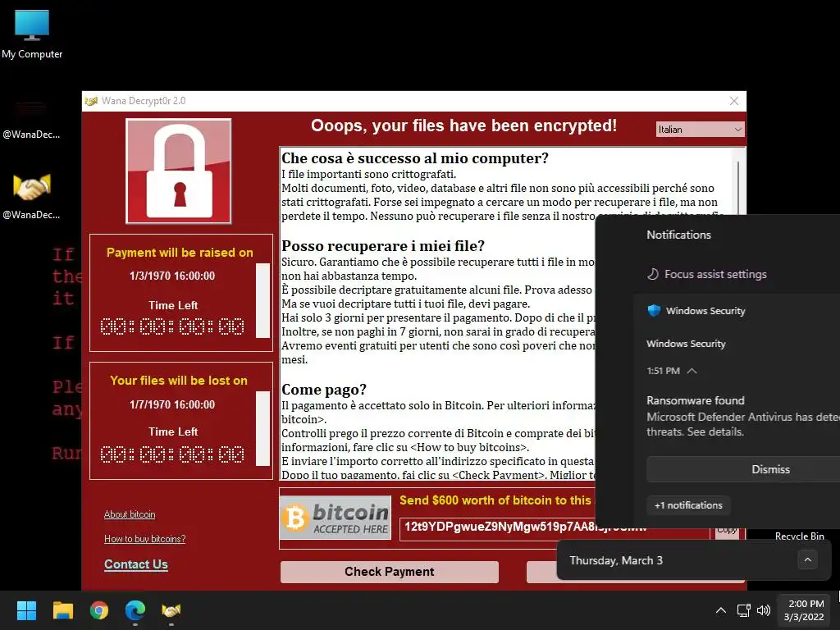Screen dimensions: 840x630
Task: Click the Come pago? heading
Action: point(324,390)
